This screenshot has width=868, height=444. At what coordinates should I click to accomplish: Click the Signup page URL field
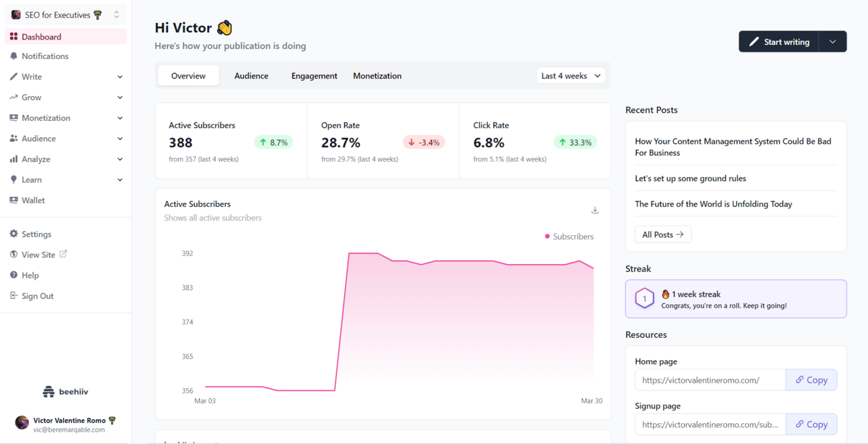[709, 425]
